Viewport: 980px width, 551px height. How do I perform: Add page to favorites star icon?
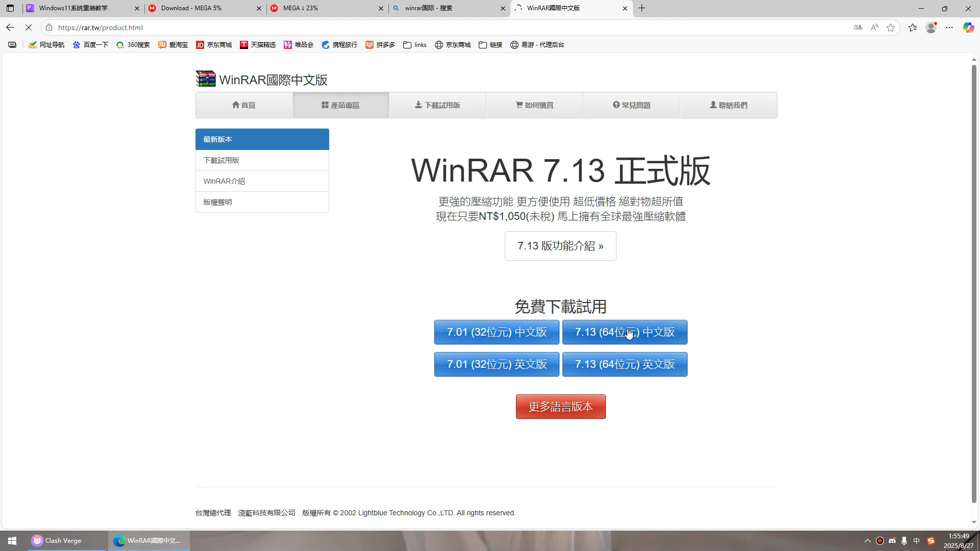891,28
